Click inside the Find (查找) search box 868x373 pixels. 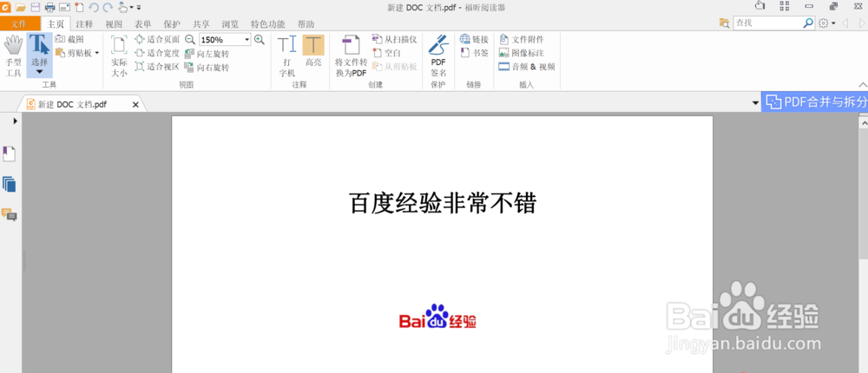[767, 23]
